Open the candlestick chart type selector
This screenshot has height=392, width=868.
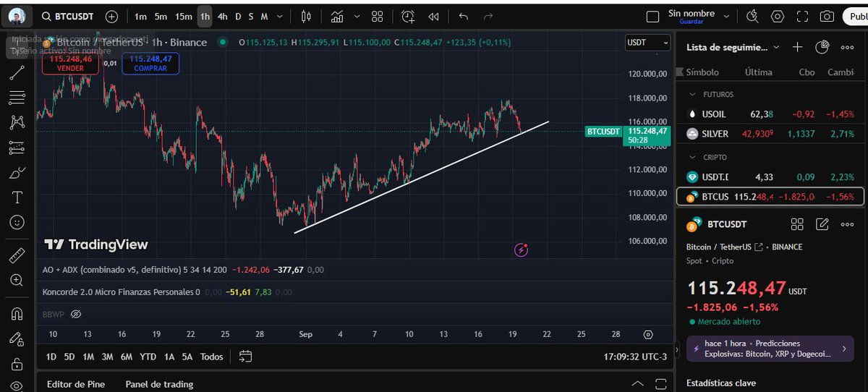point(306,16)
